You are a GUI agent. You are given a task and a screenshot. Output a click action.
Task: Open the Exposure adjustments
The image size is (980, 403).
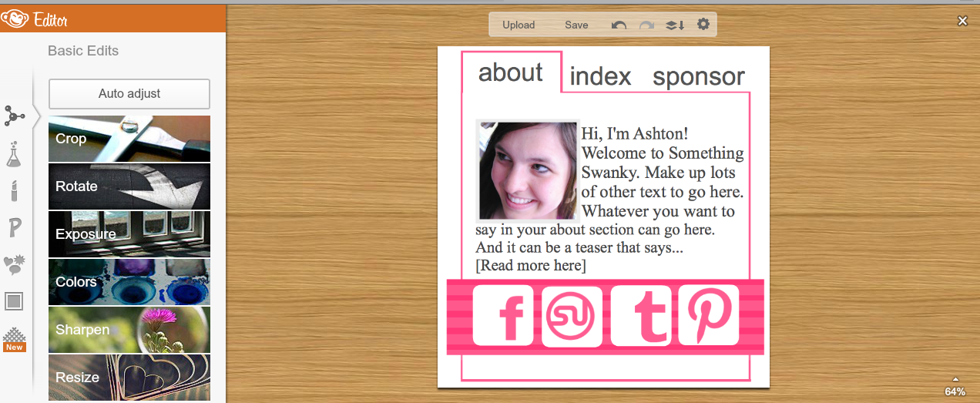tap(129, 234)
